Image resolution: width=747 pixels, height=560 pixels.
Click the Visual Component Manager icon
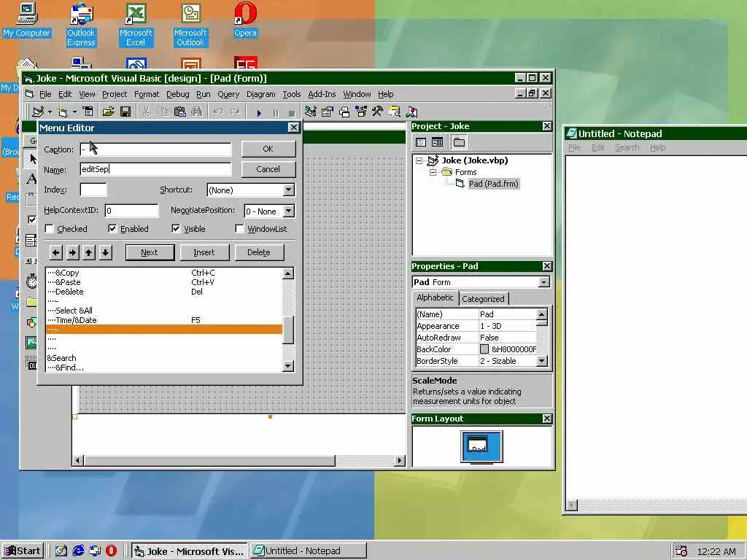point(411,112)
